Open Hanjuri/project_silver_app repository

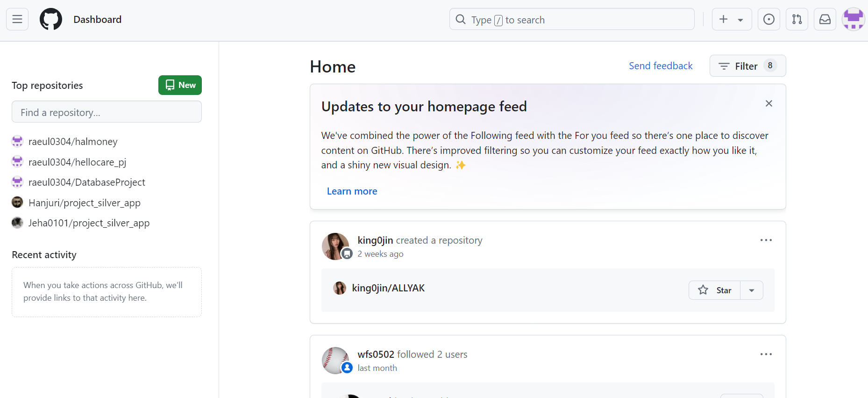click(85, 203)
